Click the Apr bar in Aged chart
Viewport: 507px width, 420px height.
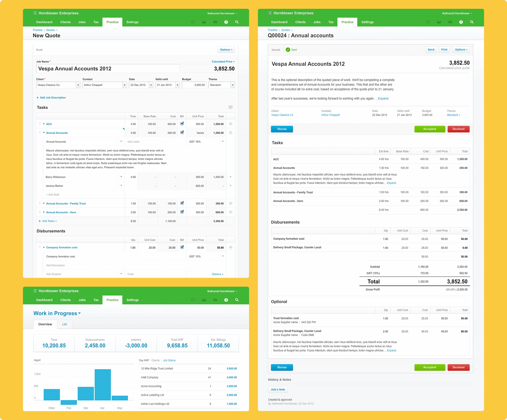pos(103,385)
